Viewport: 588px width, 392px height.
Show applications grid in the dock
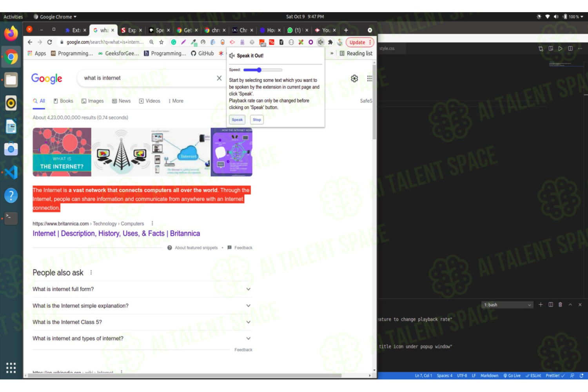[x=11, y=368]
